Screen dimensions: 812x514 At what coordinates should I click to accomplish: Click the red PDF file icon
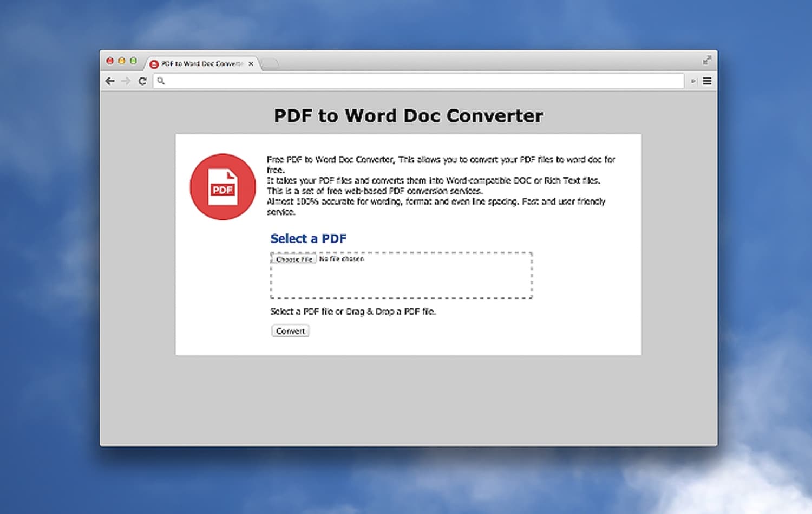(x=222, y=187)
